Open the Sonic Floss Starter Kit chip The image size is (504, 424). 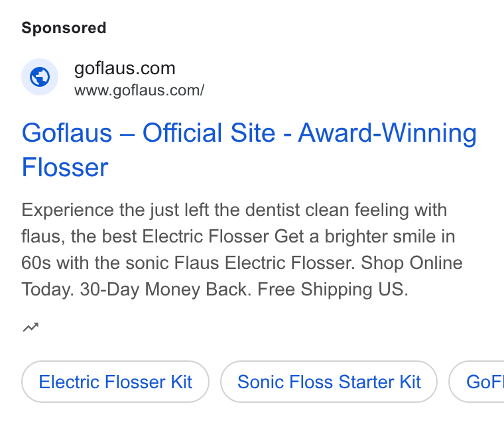coord(329,382)
